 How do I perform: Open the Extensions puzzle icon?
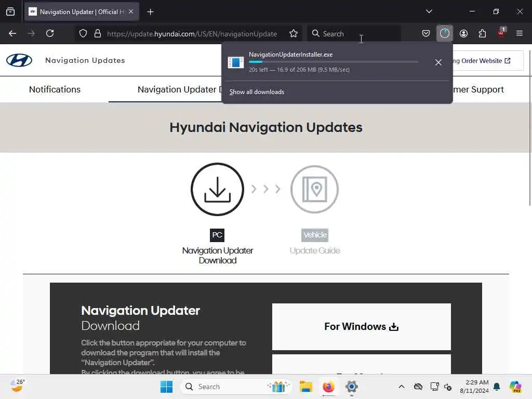(482, 33)
